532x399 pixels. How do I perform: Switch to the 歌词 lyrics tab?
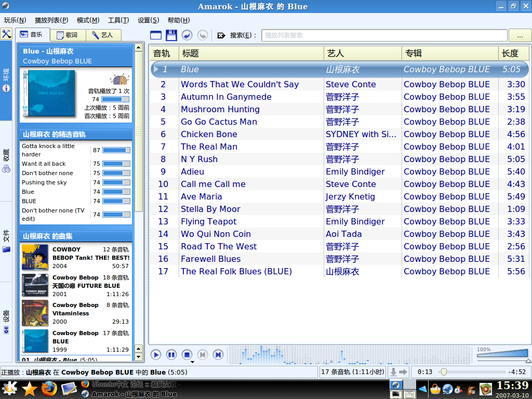tap(68, 35)
